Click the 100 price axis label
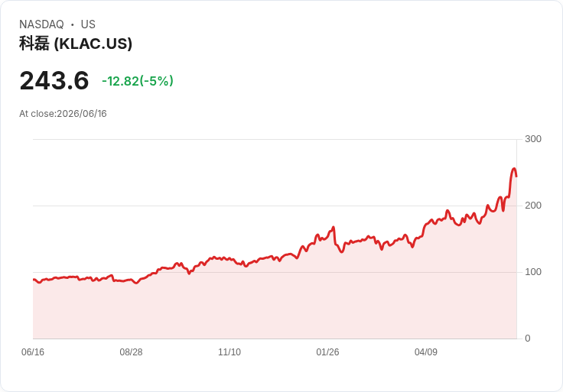The image size is (563, 392). point(533,272)
